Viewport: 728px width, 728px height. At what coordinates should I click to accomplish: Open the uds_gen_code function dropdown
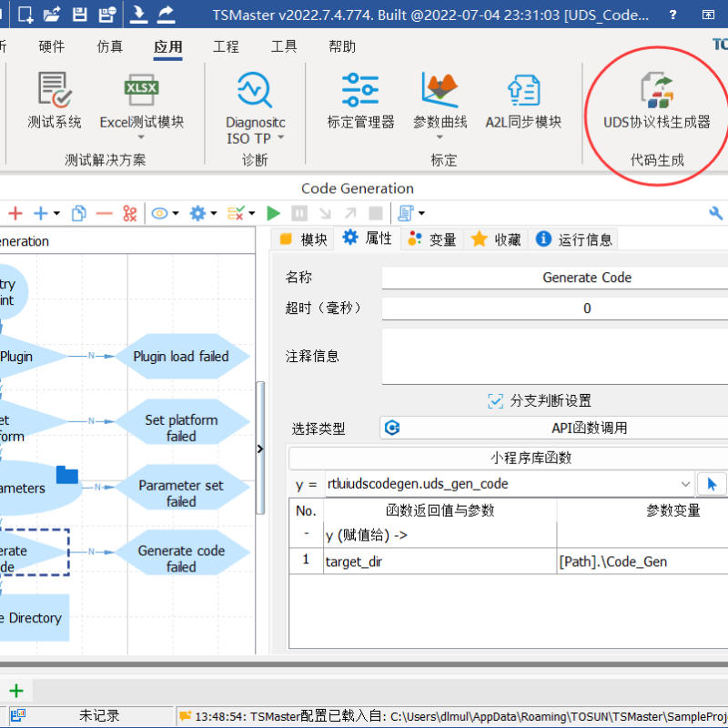685,484
